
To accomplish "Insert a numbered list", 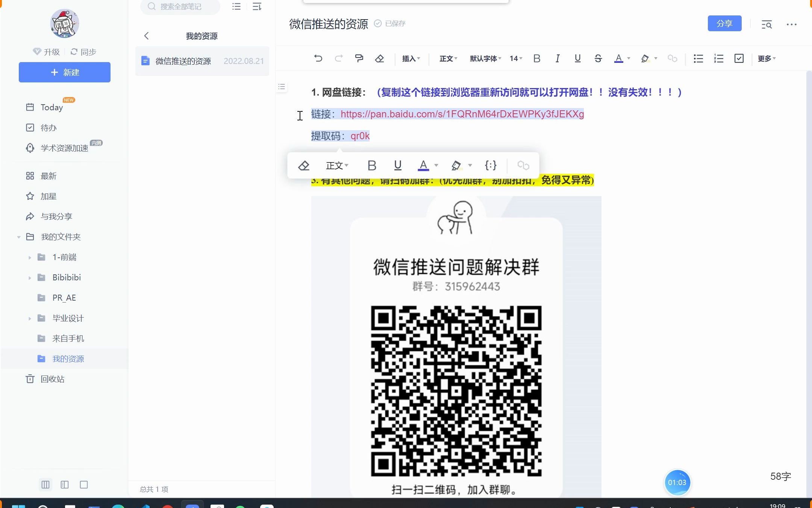I will pyautogui.click(x=718, y=58).
